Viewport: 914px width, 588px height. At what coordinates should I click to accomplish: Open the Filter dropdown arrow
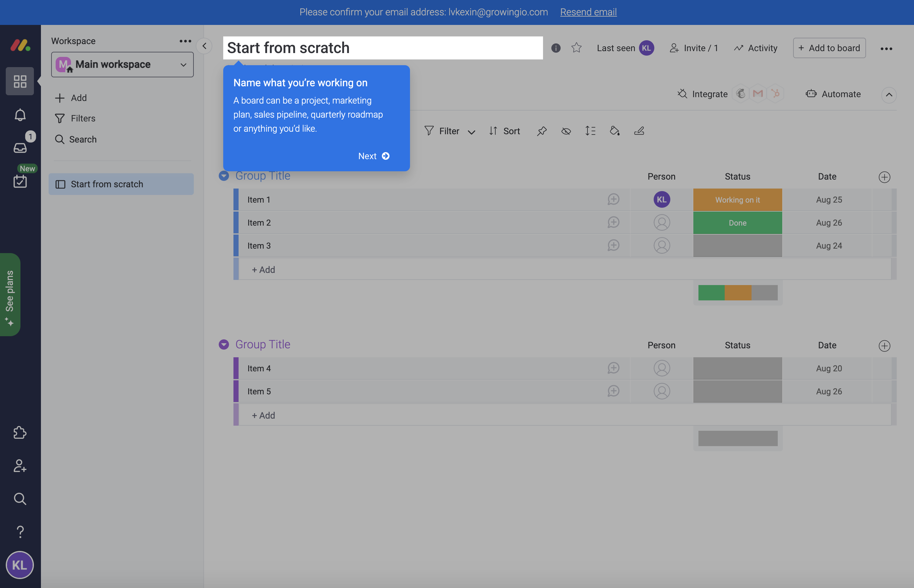point(471,132)
